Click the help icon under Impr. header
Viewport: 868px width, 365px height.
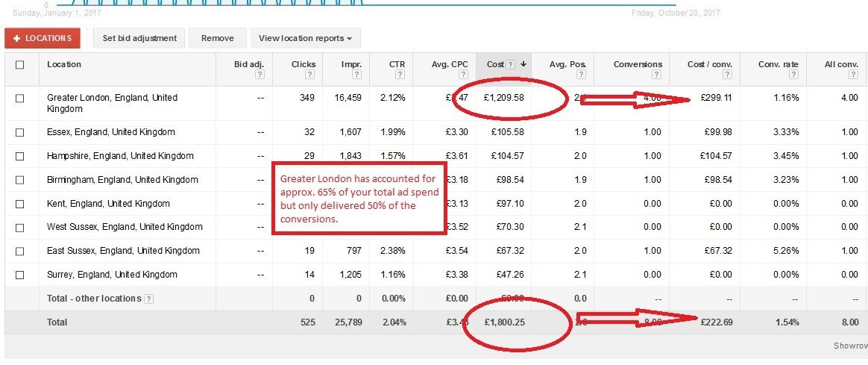click(356, 75)
